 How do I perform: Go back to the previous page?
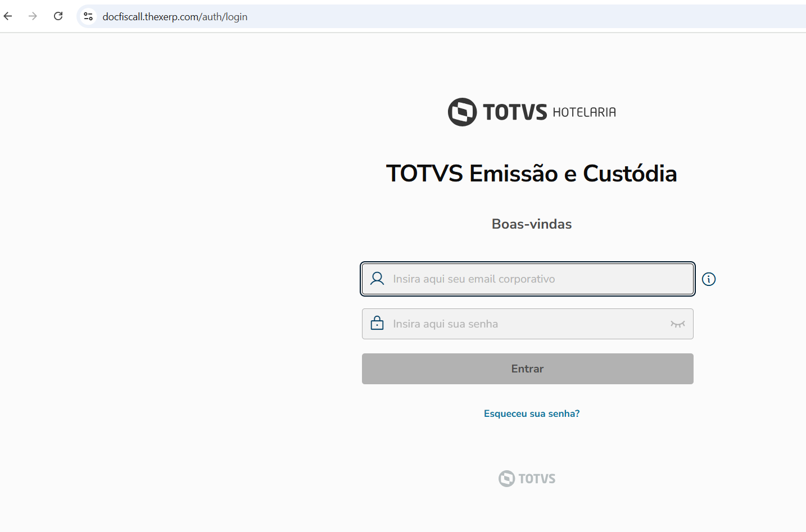click(8, 16)
